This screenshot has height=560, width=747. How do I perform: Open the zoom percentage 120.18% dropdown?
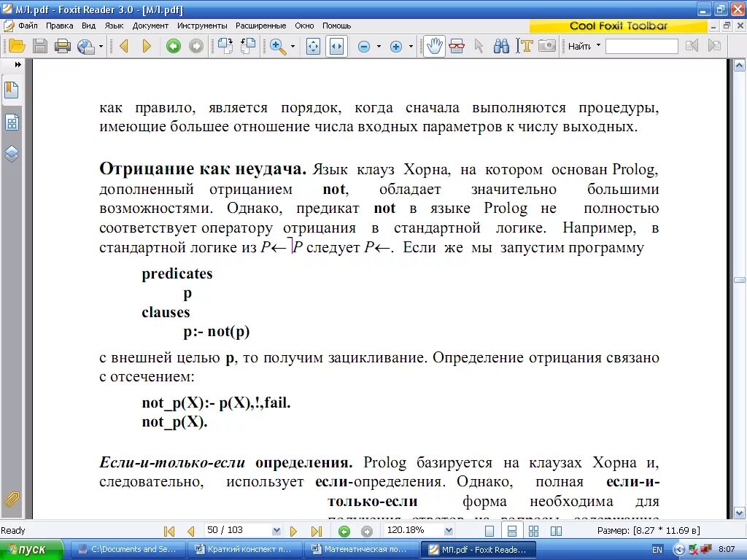point(449,531)
